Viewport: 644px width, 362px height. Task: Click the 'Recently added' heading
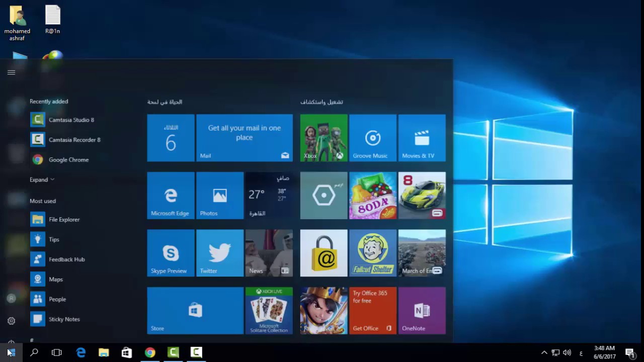pyautogui.click(x=49, y=102)
